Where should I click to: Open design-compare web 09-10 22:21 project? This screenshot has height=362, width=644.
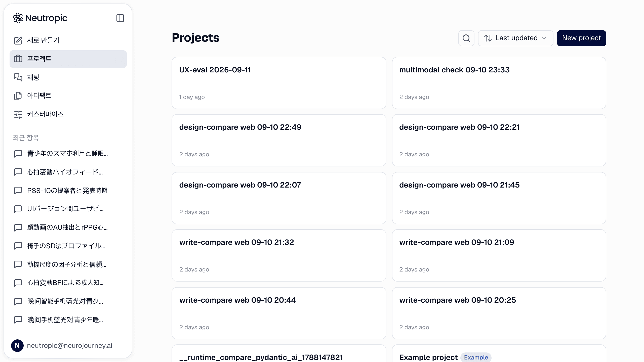click(x=499, y=140)
